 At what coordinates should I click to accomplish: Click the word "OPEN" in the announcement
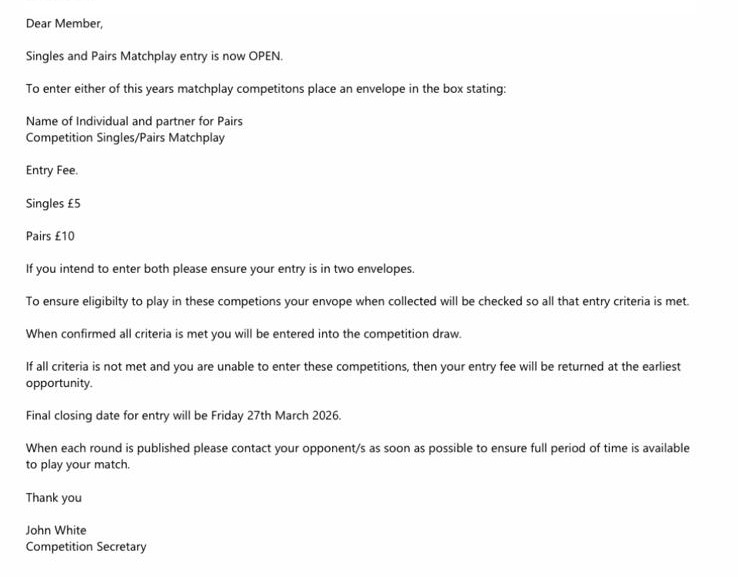[x=261, y=56]
